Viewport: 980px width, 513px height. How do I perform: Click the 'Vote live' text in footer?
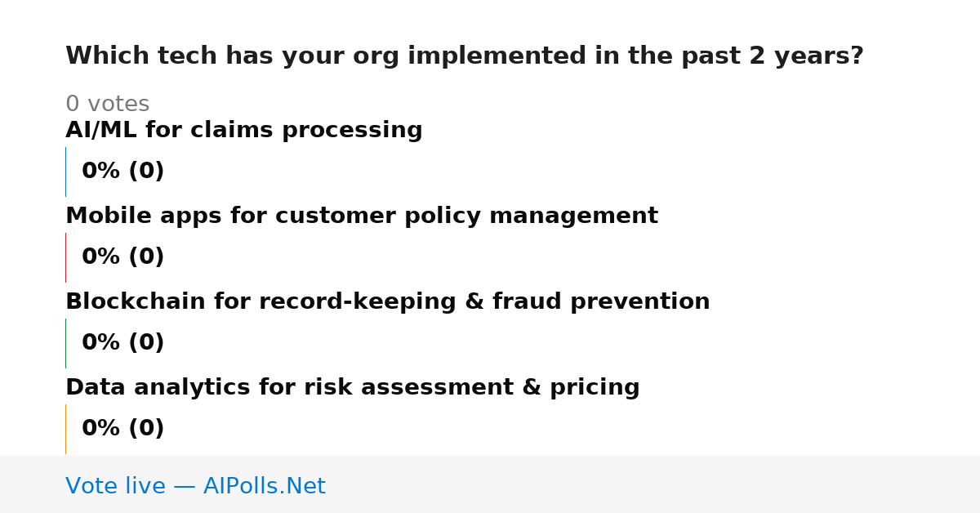pyautogui.click(x=115, y=486)
